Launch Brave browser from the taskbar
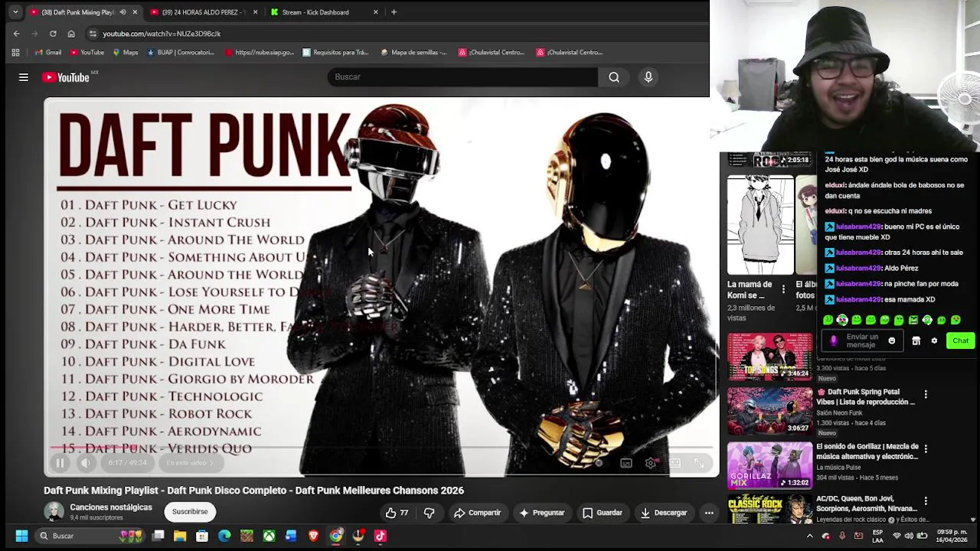Viewport: 980px width, 551px height. click(x=313, y=536)
